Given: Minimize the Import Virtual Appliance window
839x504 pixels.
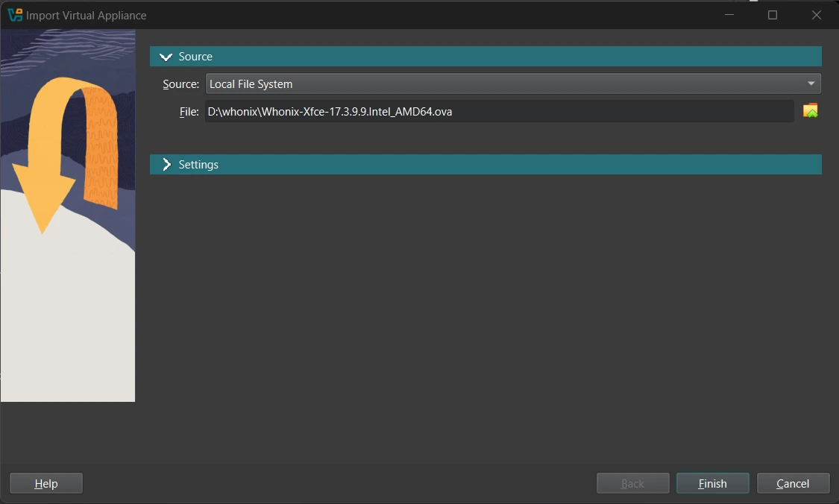Looking at the screenshot, I should [729, 15].
